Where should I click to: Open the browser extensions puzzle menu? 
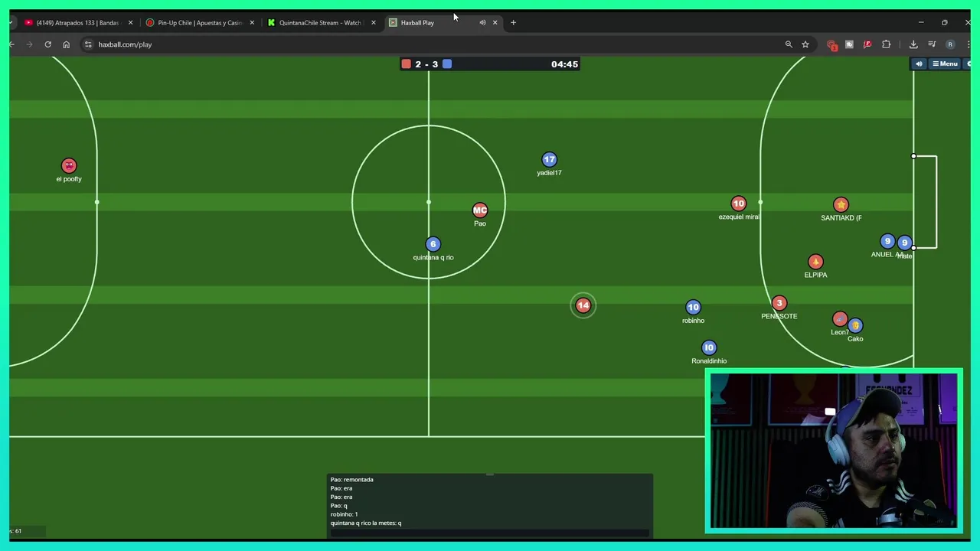click(887, 44)
